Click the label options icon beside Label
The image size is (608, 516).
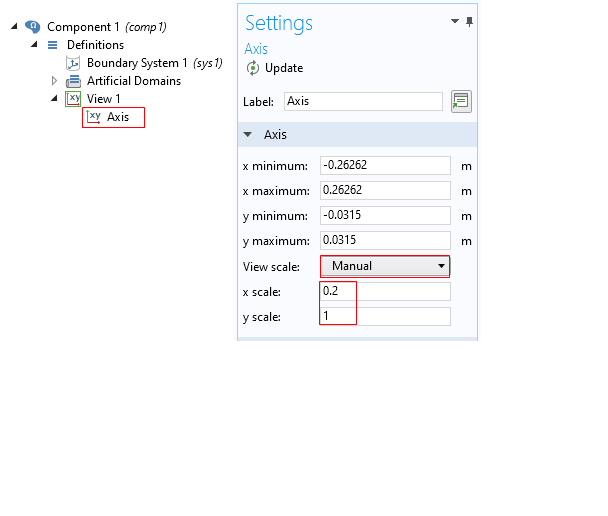(461, 102)
